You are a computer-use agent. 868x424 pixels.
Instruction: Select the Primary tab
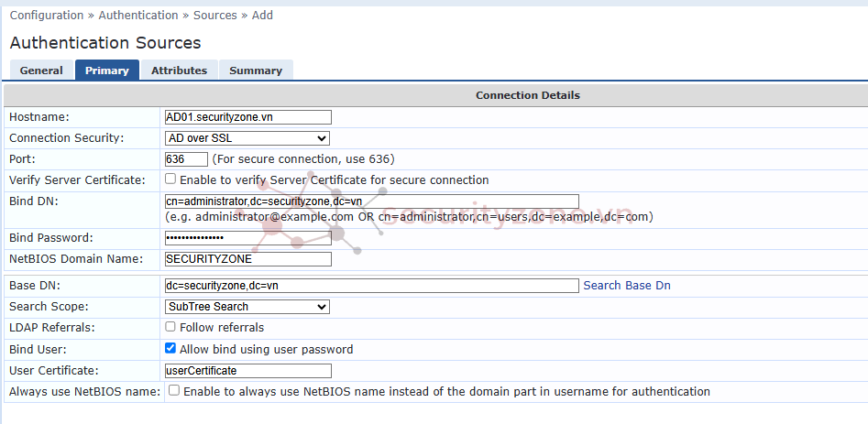tap(107, 71)
